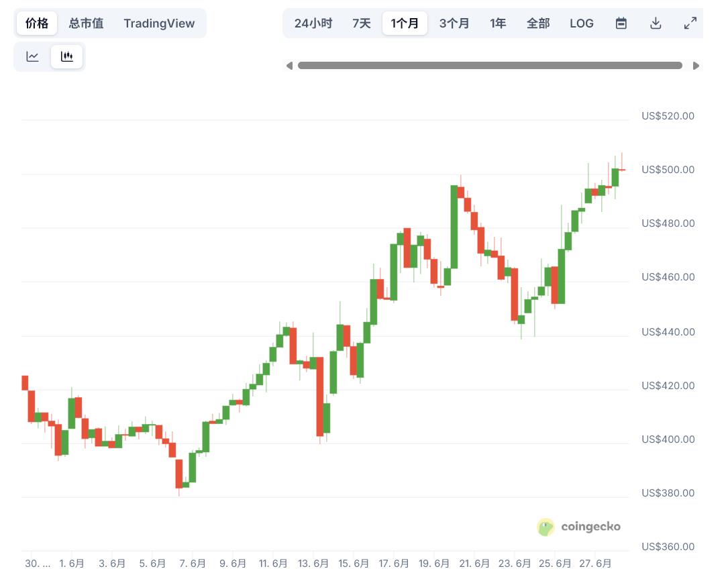Click the 5. 6月 date axis label
This screenshot has height=579, width=728.
[x=152, y=564]
